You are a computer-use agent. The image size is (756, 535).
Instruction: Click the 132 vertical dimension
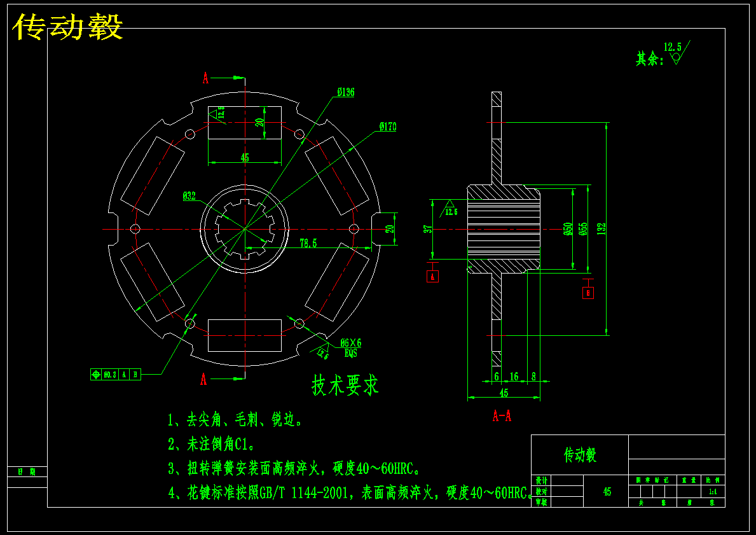(x=601, y=228)
